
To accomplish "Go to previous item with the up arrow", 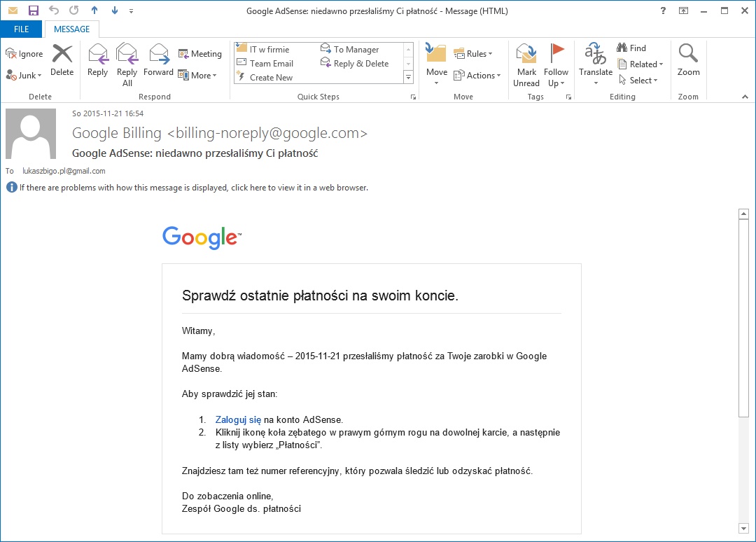I will pyautogui.click(x=94, y=10).
